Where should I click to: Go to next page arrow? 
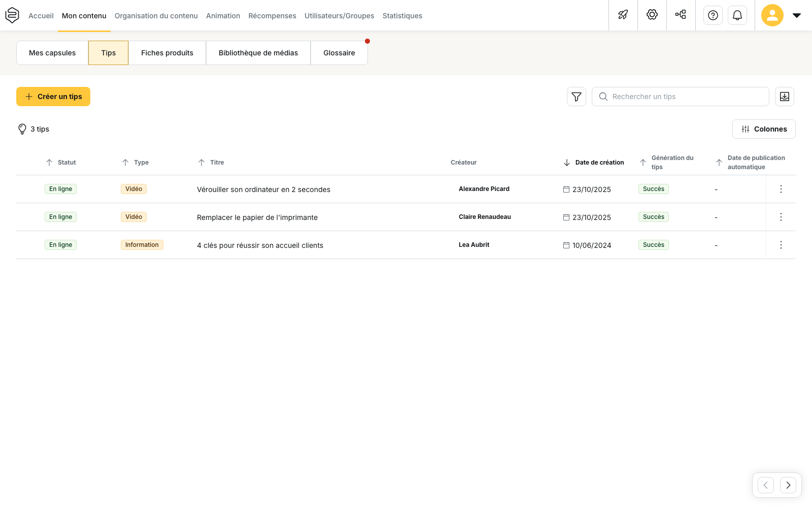[x=788, y=485]
